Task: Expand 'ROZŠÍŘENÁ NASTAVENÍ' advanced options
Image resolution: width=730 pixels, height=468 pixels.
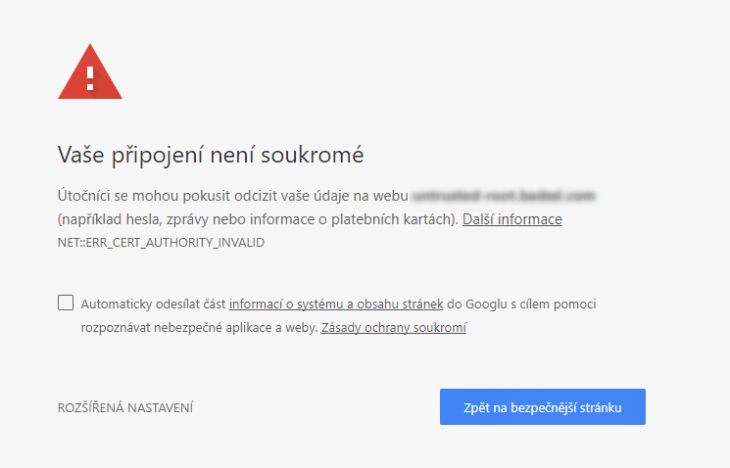Action: [x=125, y=407]
